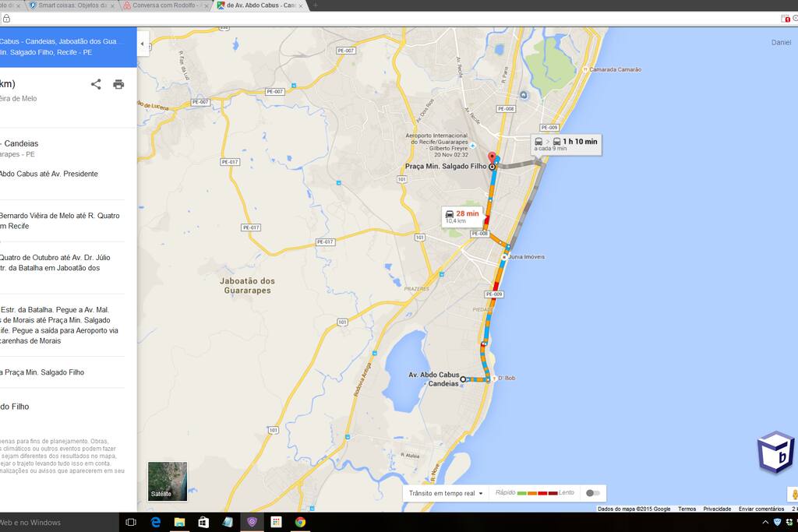Open a new browser tab
798x532 pixels.
click(315, 5)
